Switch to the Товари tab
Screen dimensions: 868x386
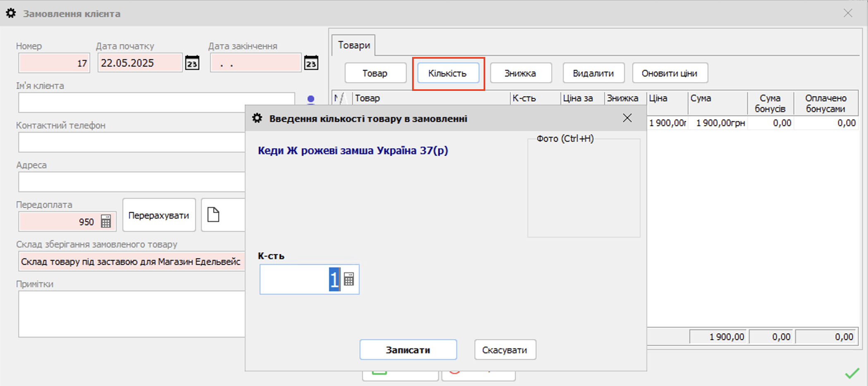click(x=354, y=45)
